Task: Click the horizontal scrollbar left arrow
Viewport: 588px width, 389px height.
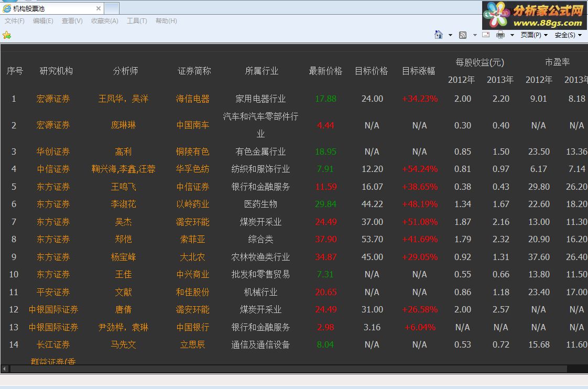Action: pos(5,369)
